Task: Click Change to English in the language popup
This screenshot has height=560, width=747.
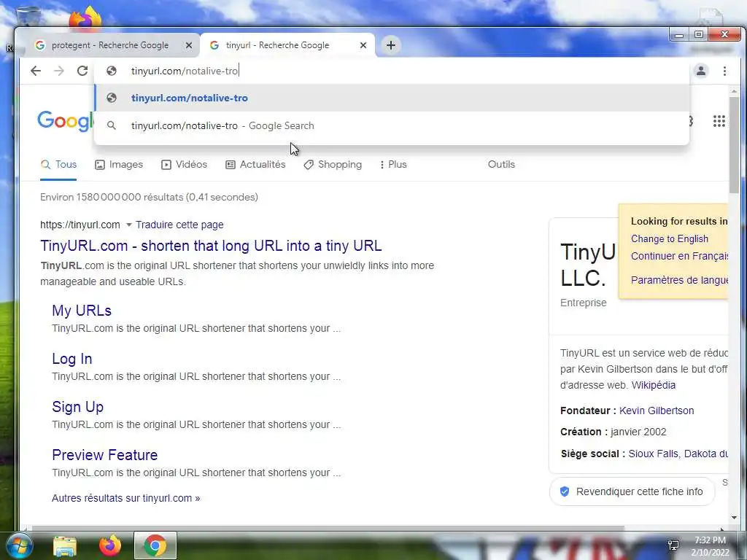Action: [x=670, y=238]
